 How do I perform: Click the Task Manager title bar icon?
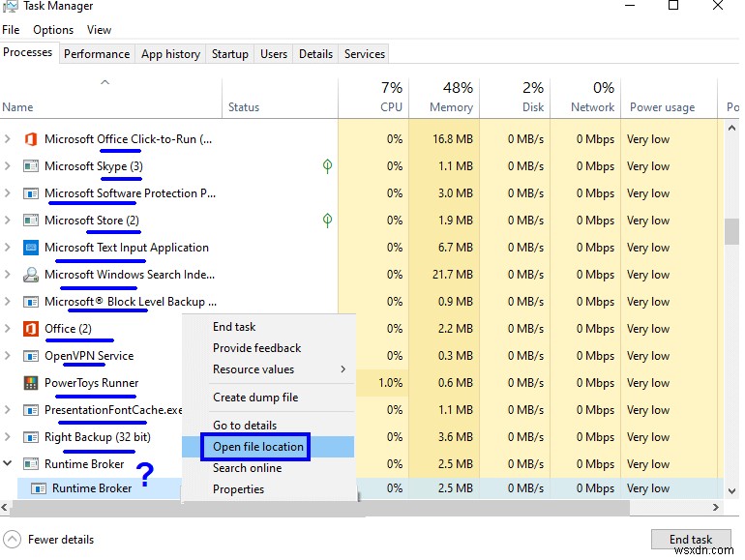[11, 6]
